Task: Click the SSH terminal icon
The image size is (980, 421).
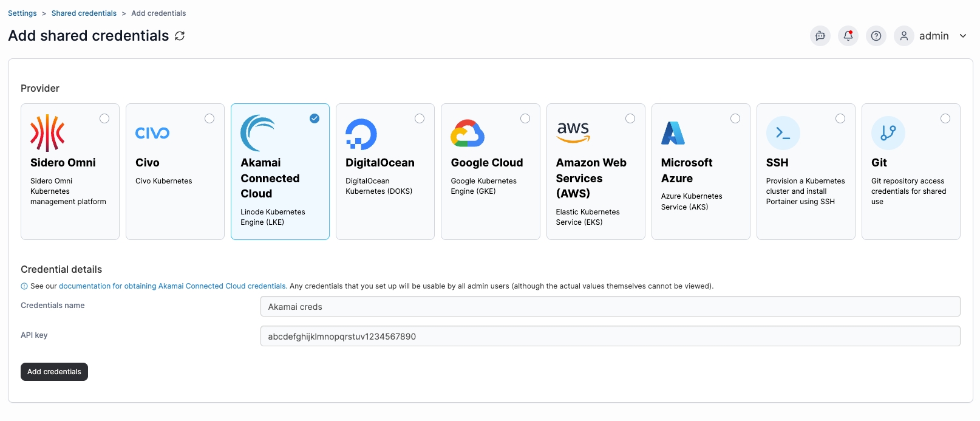Action: pos(783,133)
